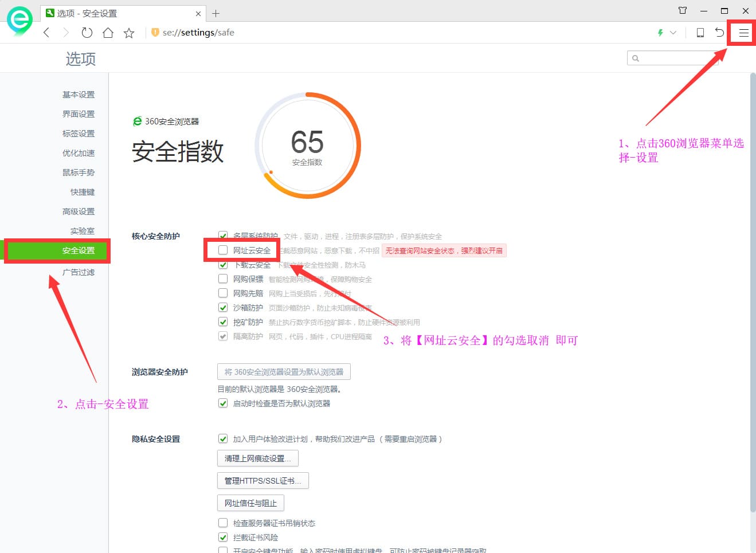The height and width of the screenshot is (553, 756).
Task: Enable the 网址云安全 checkbox
Action: pyautogui.click(x=223, y=250)
